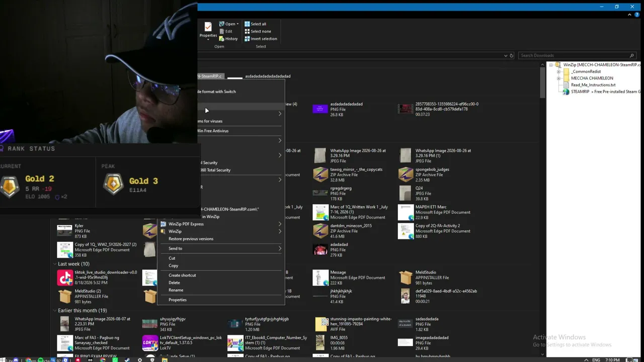
Task: Choose Restore previous versions
Action: tap(221, 239)
